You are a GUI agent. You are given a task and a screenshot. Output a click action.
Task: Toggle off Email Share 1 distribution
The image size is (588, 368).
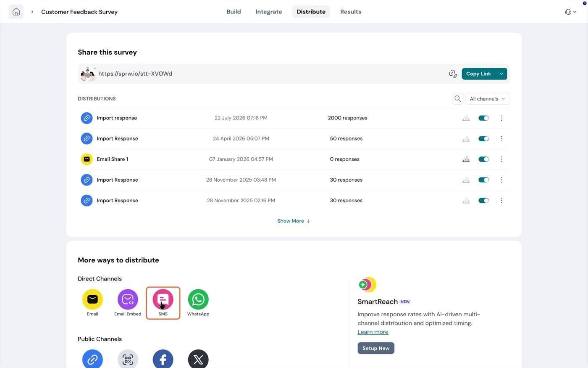483,159
